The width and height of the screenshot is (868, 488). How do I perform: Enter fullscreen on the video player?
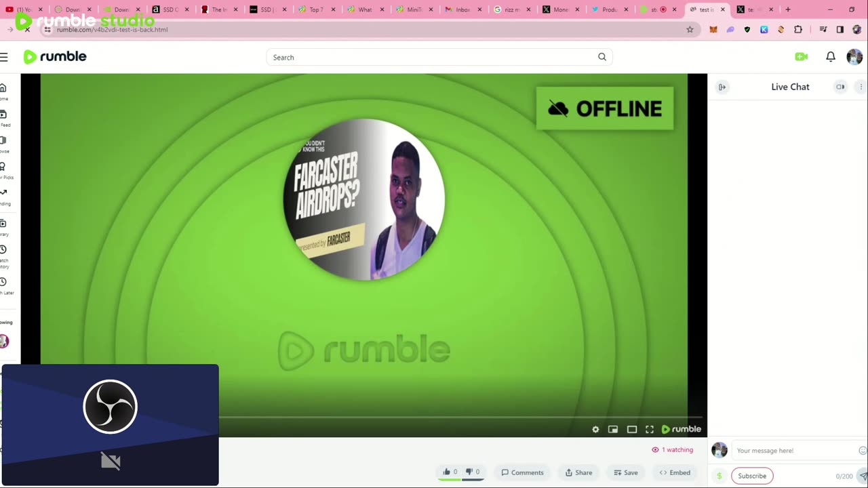(650, 429)
